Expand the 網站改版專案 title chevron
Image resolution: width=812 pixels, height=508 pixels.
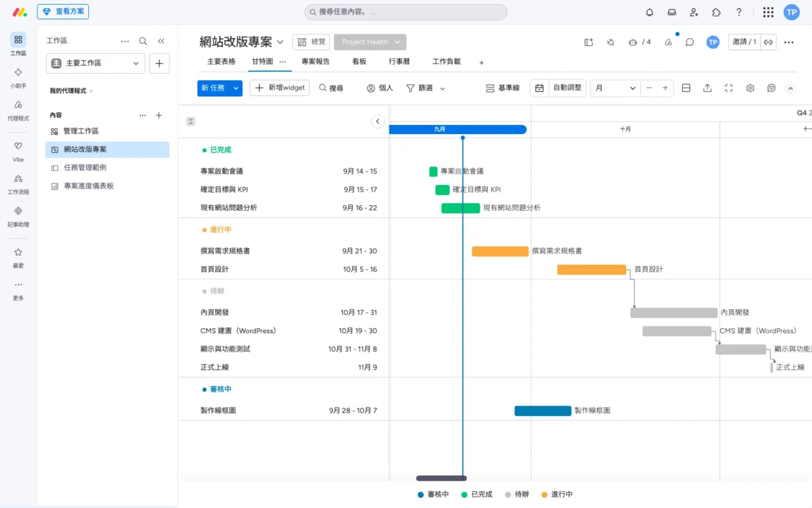(x=280, y=43)
